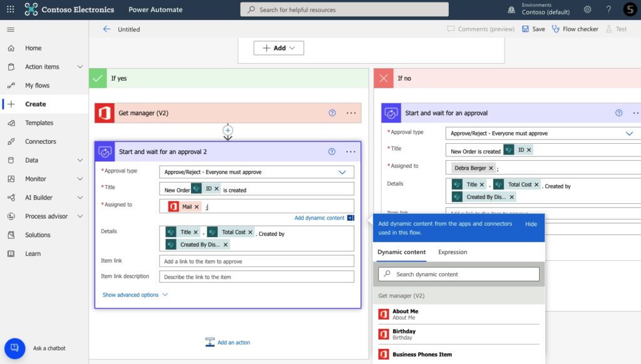This screenshot has width=641, height=364.
Task: Open ellipsis menu of approval 2 action
Action: (351, 151)
